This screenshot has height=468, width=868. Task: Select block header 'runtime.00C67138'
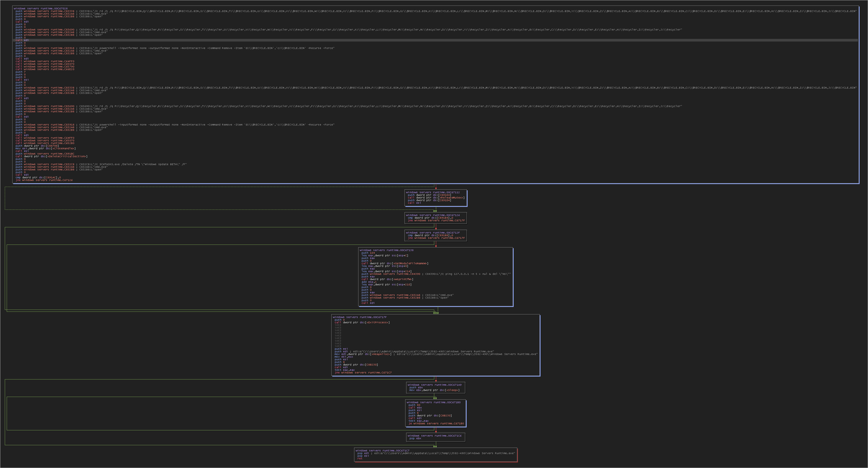pyautogui.click(x=386, y=250)
